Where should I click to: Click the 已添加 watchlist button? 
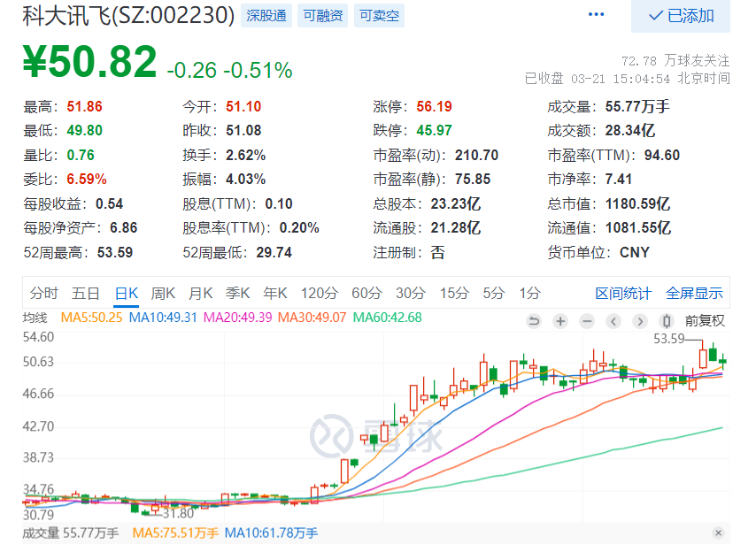(x=680, y=16)
